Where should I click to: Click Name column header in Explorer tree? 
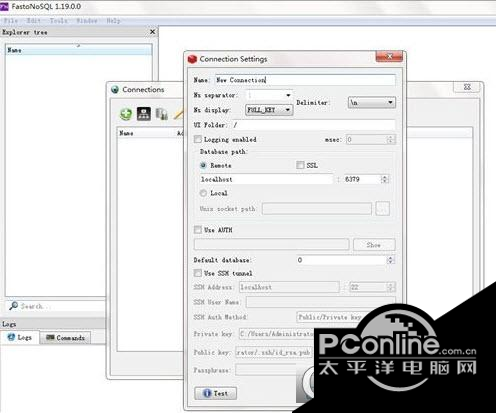pyautogui.click(x=78, y=50)
